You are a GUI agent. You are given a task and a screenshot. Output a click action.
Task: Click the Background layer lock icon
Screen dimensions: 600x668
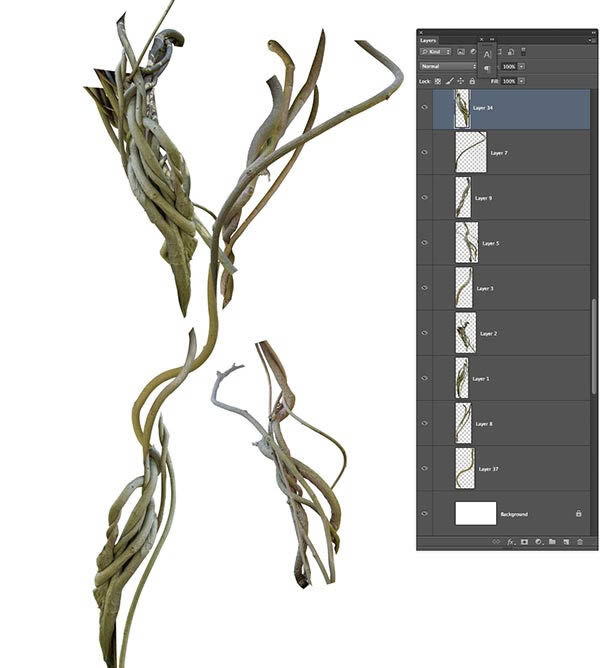point(579,513)
